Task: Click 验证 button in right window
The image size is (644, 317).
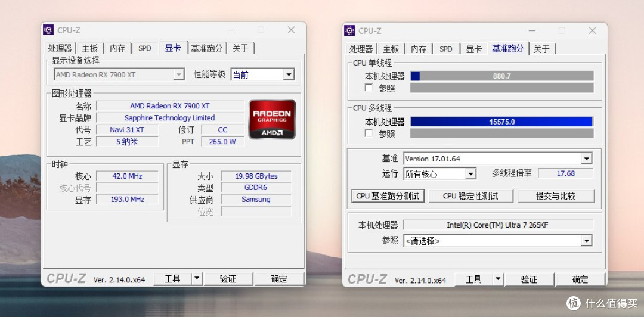Action: point(530,279)
